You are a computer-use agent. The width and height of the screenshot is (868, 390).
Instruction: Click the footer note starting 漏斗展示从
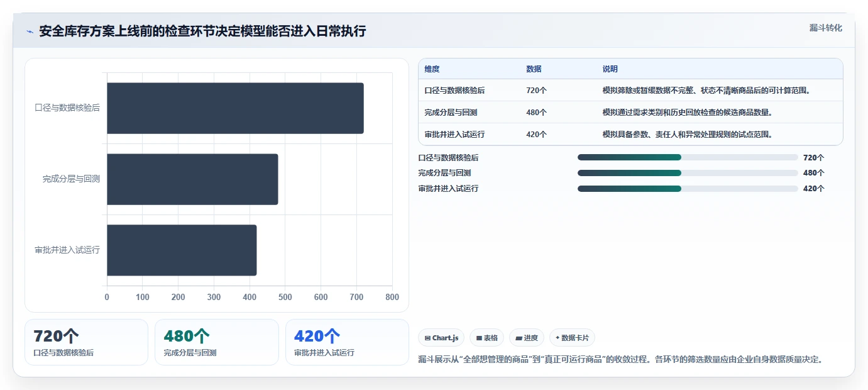pos(620,360)
